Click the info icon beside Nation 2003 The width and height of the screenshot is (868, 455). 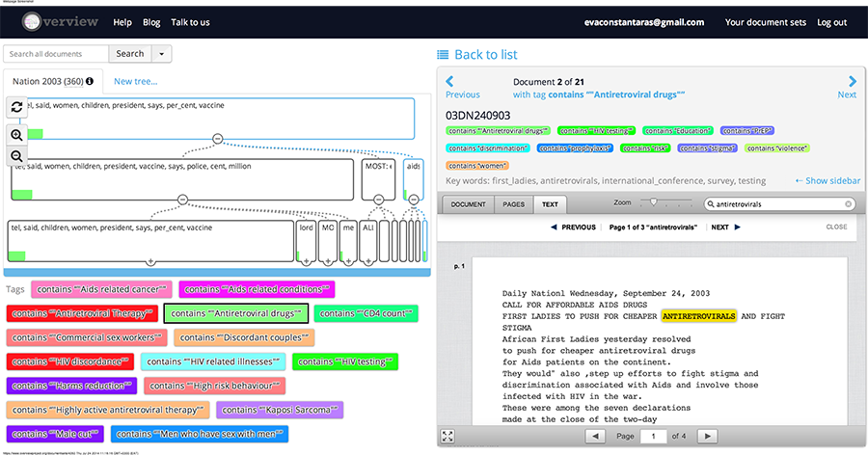tap(90, 82)
